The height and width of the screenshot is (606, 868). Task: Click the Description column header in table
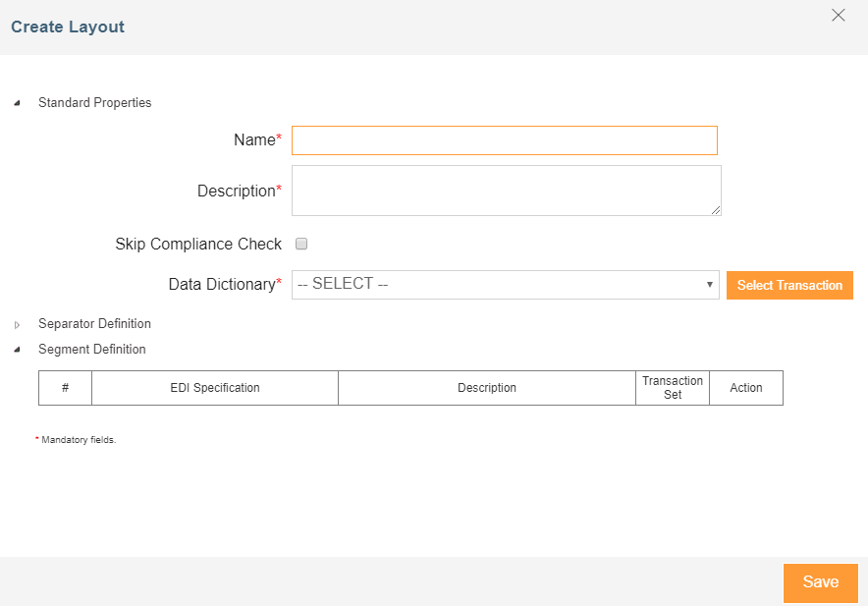[x=487, y=388]
